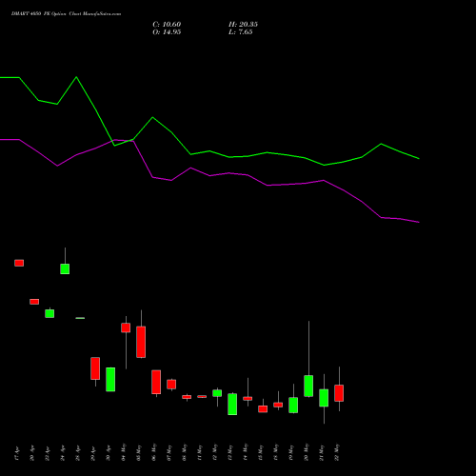
Task: Click the close value C: 10.60
Action: coord(167,25)
